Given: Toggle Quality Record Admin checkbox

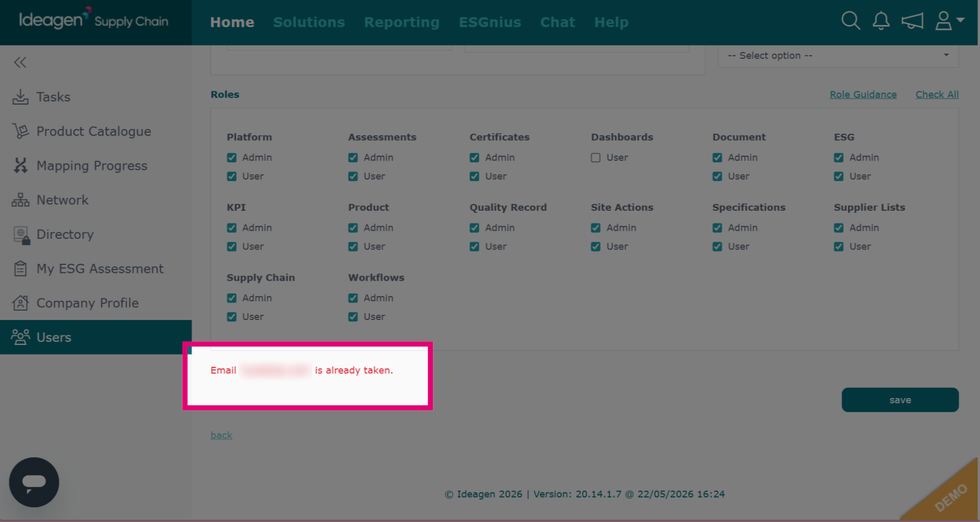Looking at the screenshot, I should click(475, 228).
